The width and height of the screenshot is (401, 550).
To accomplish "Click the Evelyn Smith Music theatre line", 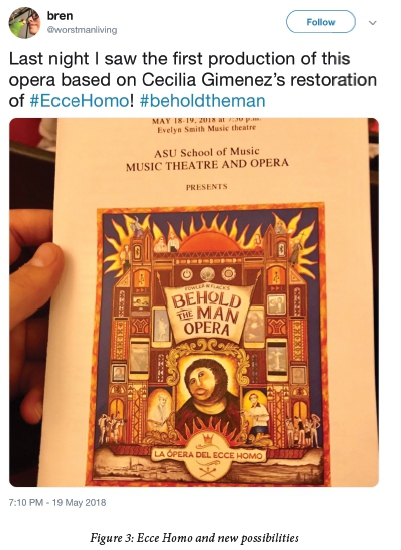I will tap(207, 129).
